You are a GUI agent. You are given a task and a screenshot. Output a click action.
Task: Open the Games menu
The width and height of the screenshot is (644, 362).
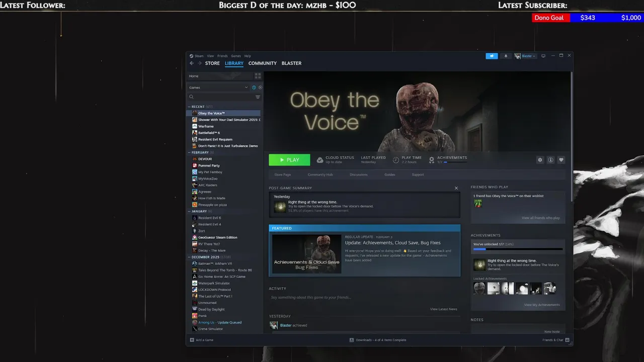(236, 56)
